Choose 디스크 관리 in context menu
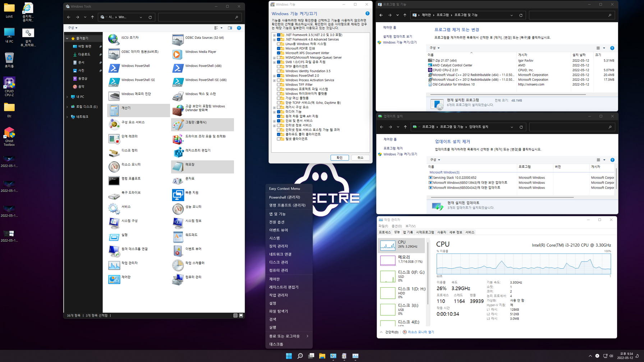Screen dimensions: 644x362 [279, 262]
